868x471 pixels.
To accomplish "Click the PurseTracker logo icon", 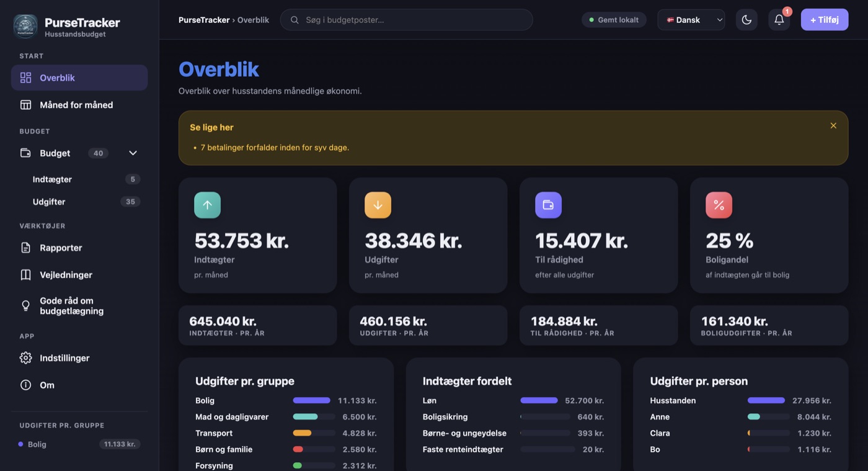I will click(x=25, y=27).
